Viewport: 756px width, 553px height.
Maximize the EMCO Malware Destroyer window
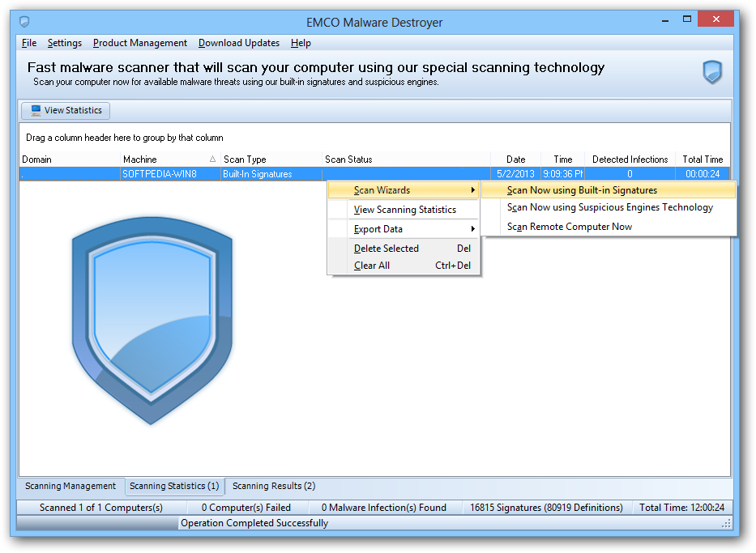tap(687, 19)
